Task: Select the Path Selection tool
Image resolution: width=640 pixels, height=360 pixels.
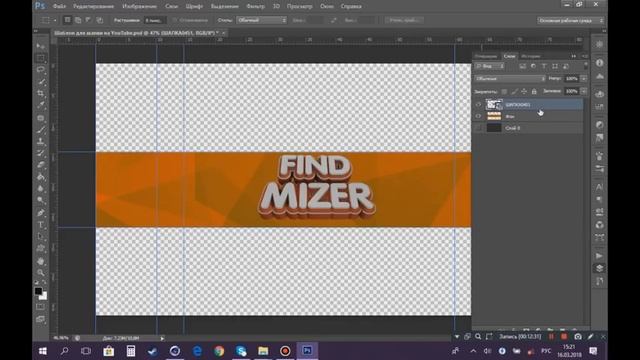Action: [40, 237]
